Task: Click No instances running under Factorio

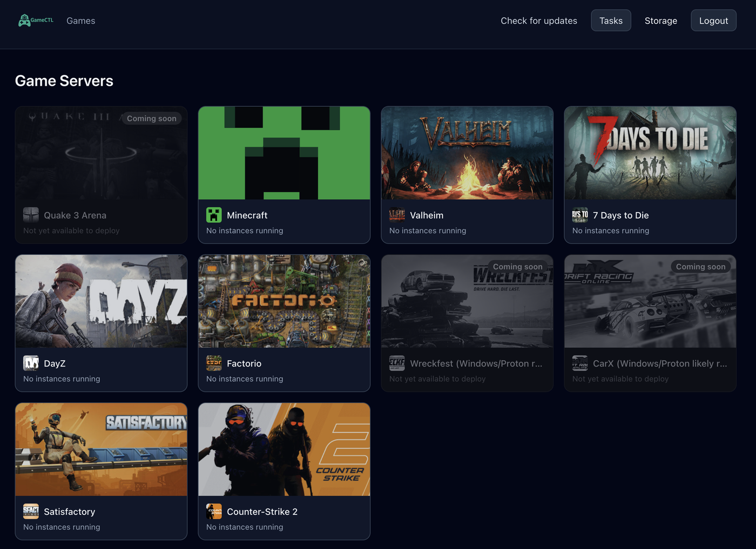Action: (245, 379)
